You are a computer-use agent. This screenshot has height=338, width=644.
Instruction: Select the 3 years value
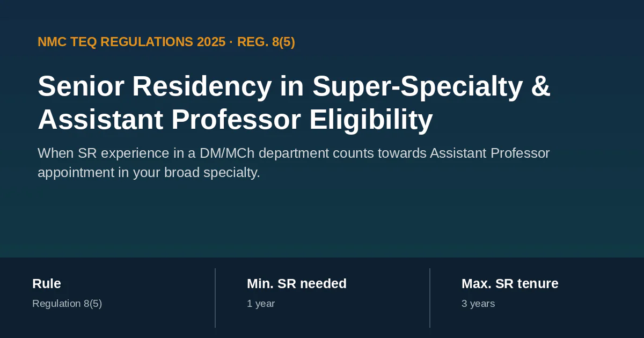(x=478, y=304)
